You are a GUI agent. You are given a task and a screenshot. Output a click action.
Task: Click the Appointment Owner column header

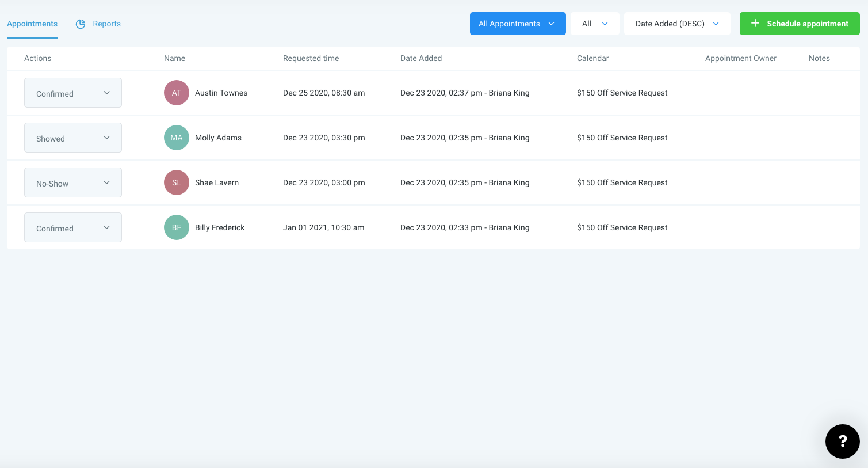[x=740, y=58]
